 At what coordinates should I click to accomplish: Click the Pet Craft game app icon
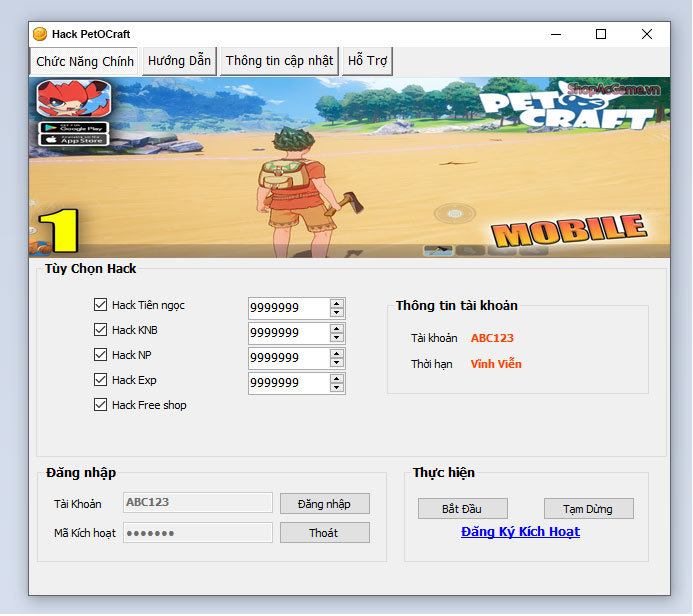(x=74, y=99)
